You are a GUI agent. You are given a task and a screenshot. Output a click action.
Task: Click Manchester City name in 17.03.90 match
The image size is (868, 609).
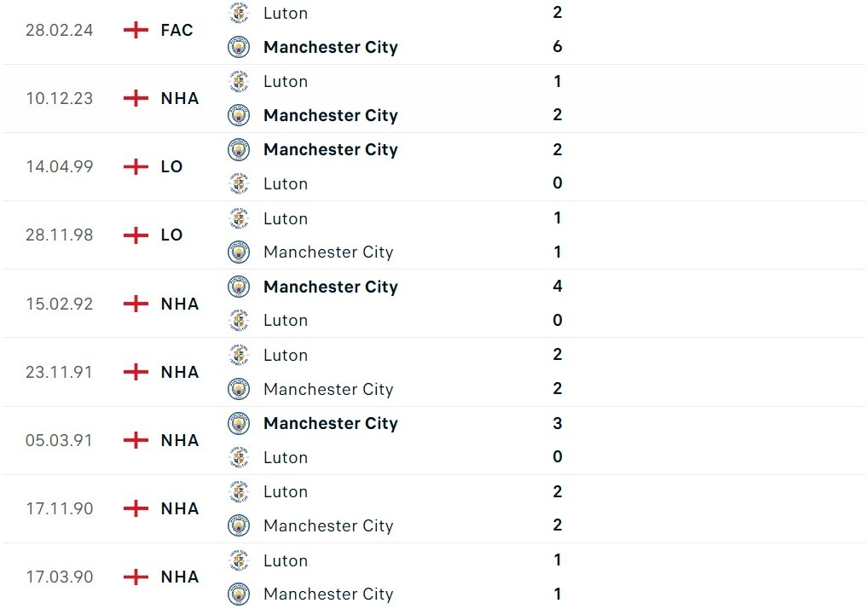pyautogui.click(x=328, y=594)
